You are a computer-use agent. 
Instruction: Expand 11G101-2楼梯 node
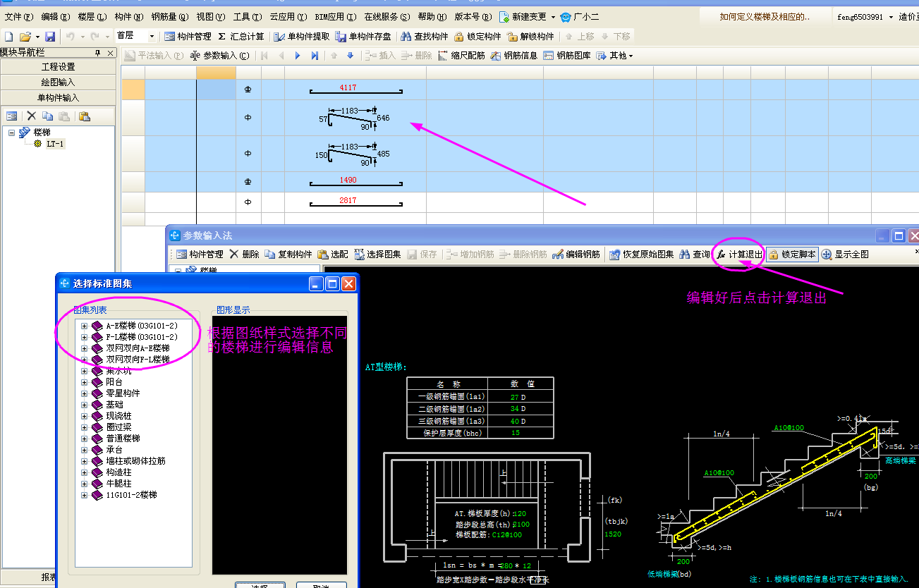click(85, 495)
